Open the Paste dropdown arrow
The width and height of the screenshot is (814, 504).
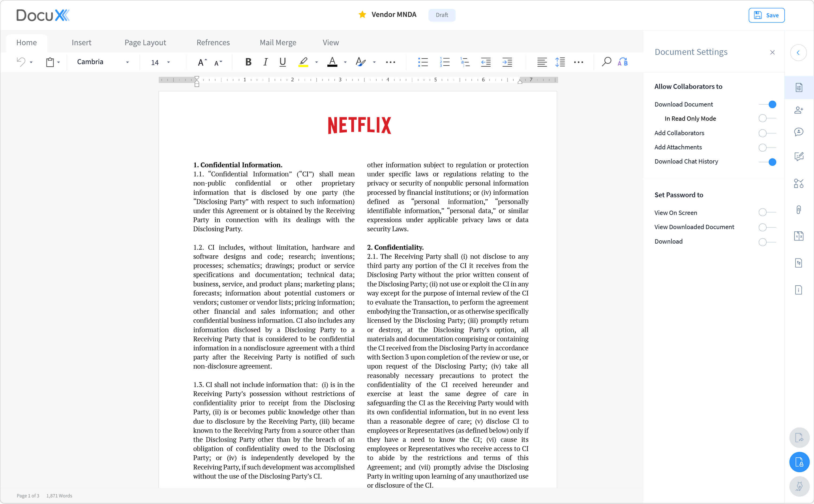pyautogui.click(x=58, y=62)
